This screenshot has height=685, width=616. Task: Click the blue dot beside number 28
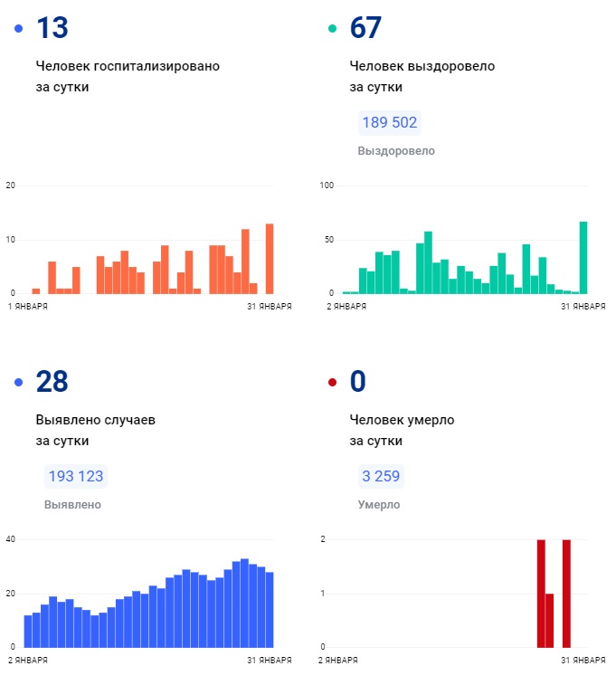tap(19, 383)
